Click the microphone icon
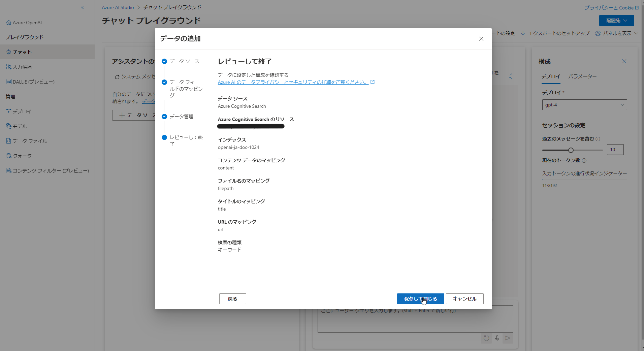The width and height of the screenshot is (644, 351). [497, 338]
